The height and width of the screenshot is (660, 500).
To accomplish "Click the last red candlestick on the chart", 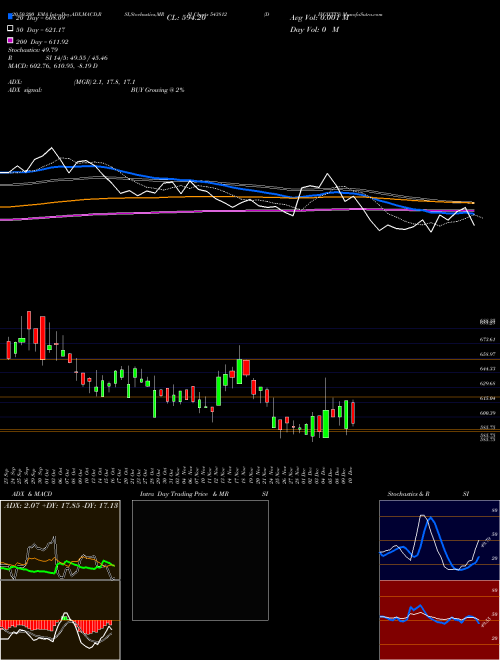I will pyautogui.click(x=353, y=413).
